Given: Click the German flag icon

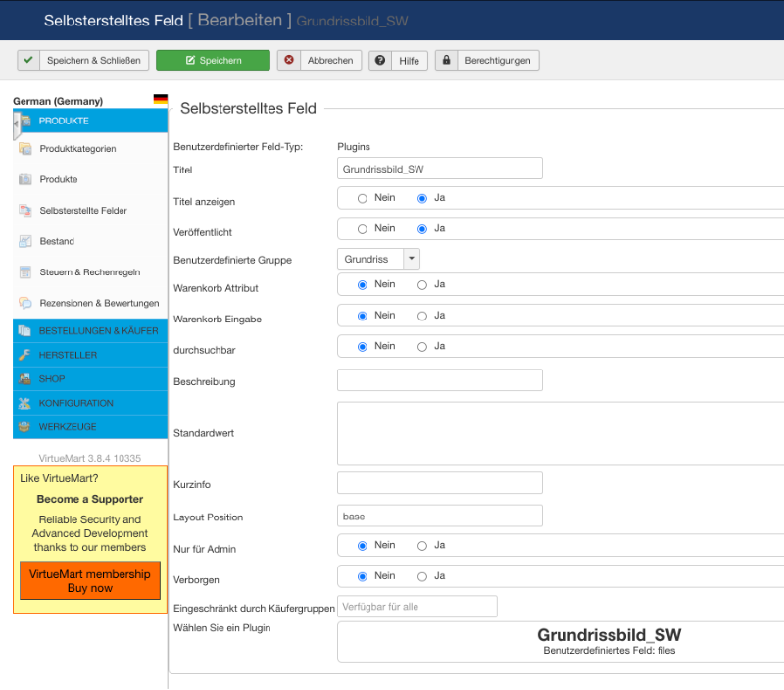Looking at the screenshot, I should pyautogui.click(x=161, y=100).
